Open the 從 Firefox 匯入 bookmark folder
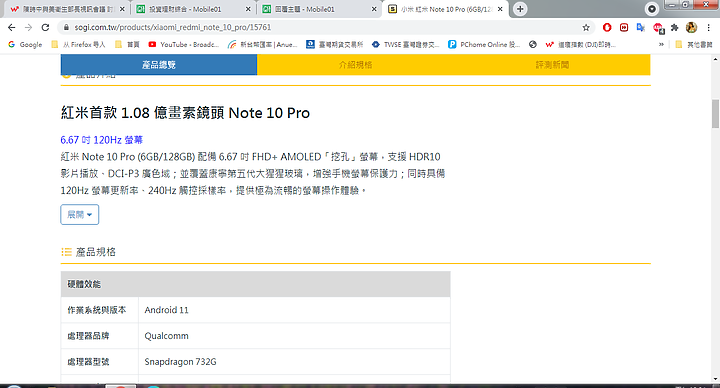This screenshot has width=720, height=388. (x=79, y=45)
